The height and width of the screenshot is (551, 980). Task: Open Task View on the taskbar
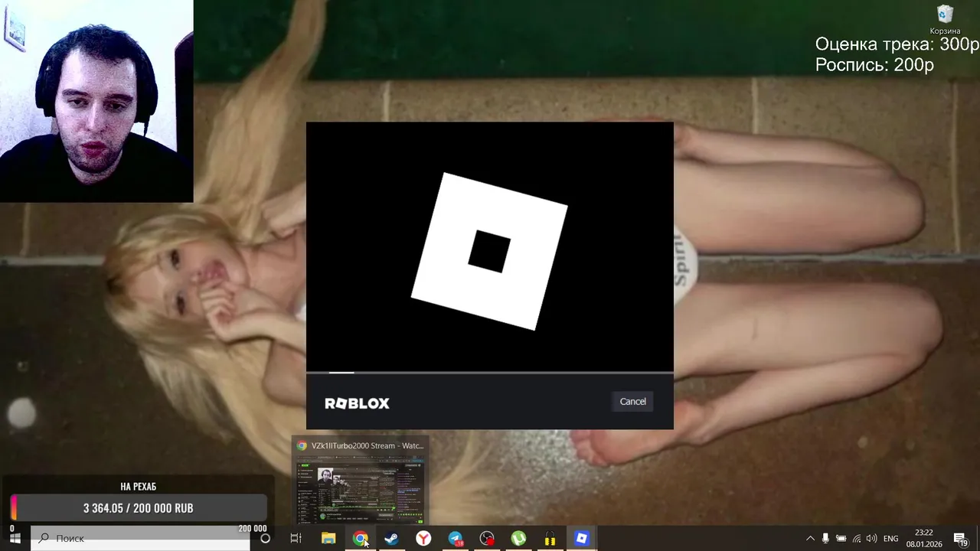pyautogui.click(x=296, y=538)
